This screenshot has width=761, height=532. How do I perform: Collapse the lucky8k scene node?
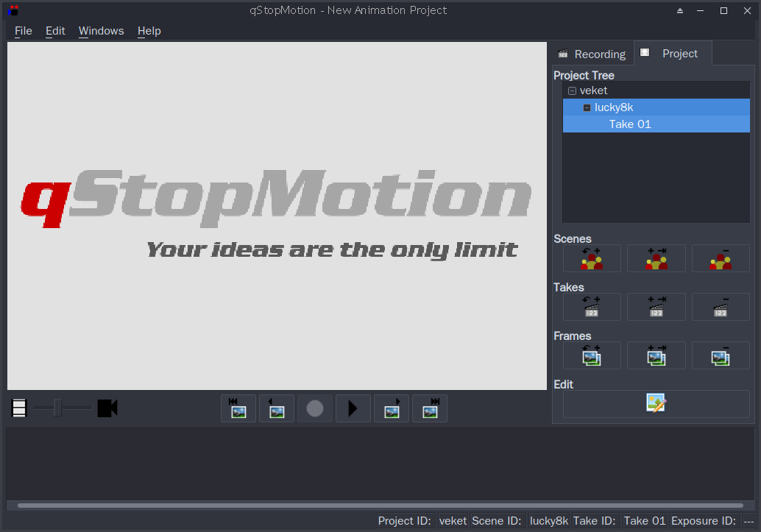tap(587, 107)
